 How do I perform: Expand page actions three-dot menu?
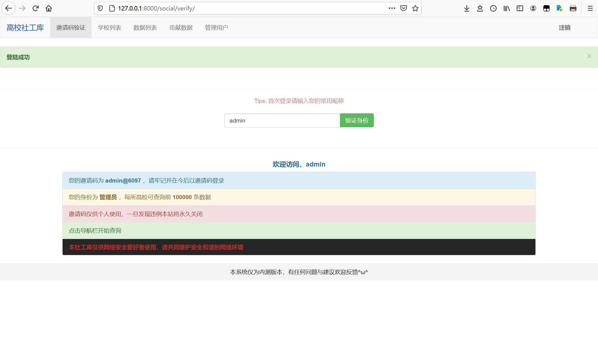click(x=392, y=8)
